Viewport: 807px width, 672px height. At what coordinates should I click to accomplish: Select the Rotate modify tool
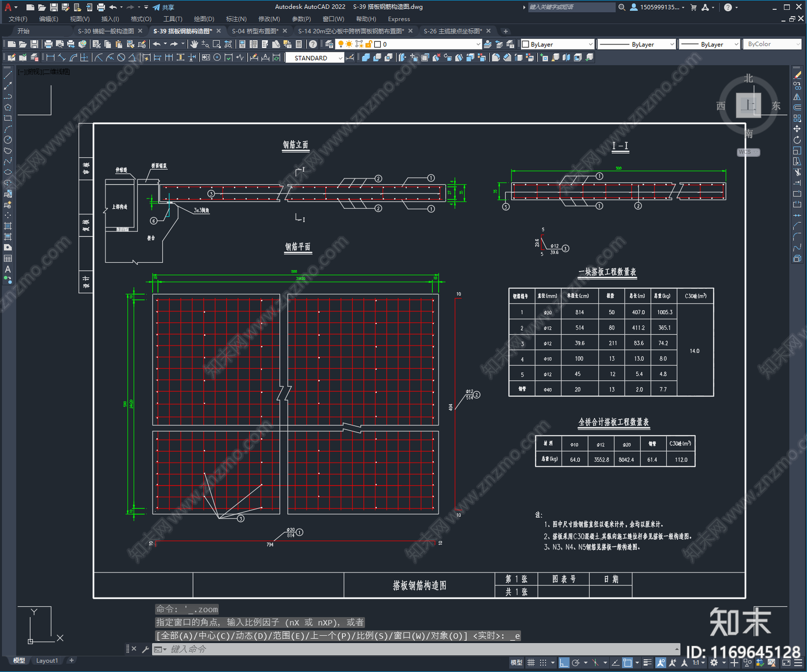click(797, 140)
